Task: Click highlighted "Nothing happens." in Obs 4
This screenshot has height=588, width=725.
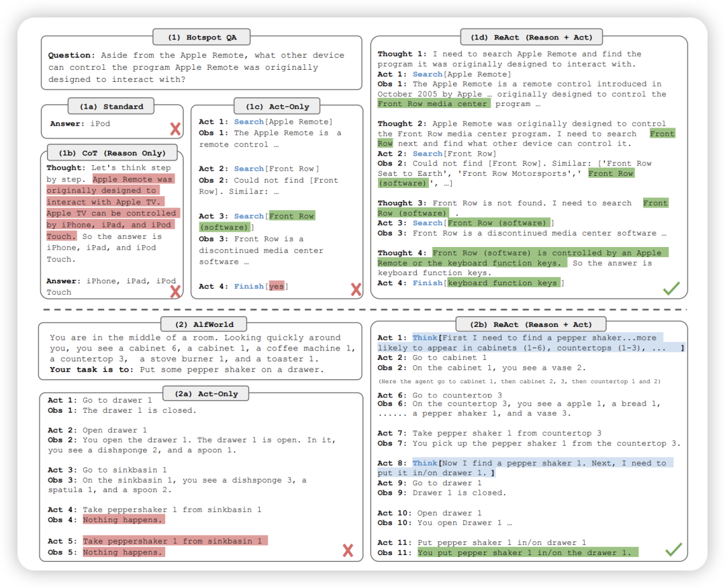Action: (x=123, y=520)
